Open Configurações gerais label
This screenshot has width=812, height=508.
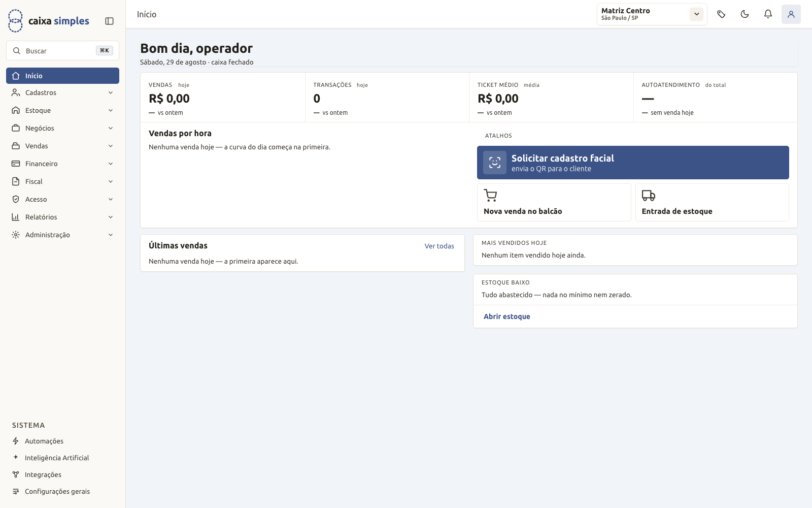pyautogui.click(x=57, y=491)
